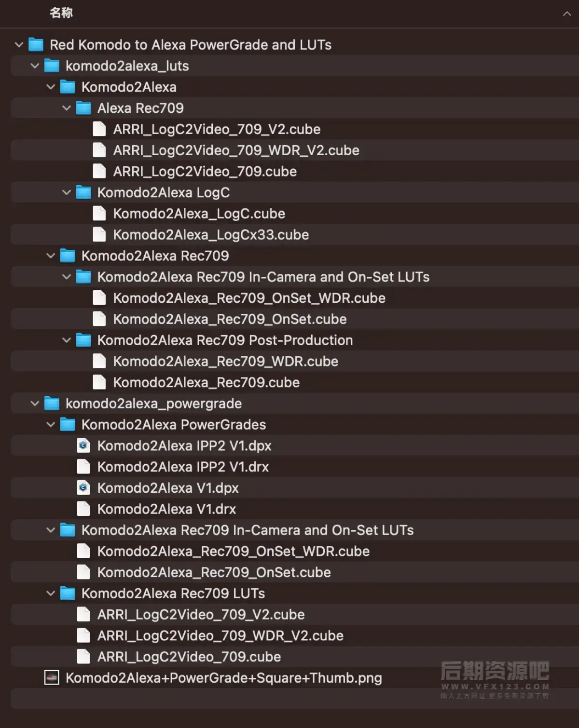The height and width of the screenshot is (728, 579).
Task: Select the file name Komodo2Alexa IPP2 V1.drx
Action: point(183,467)
